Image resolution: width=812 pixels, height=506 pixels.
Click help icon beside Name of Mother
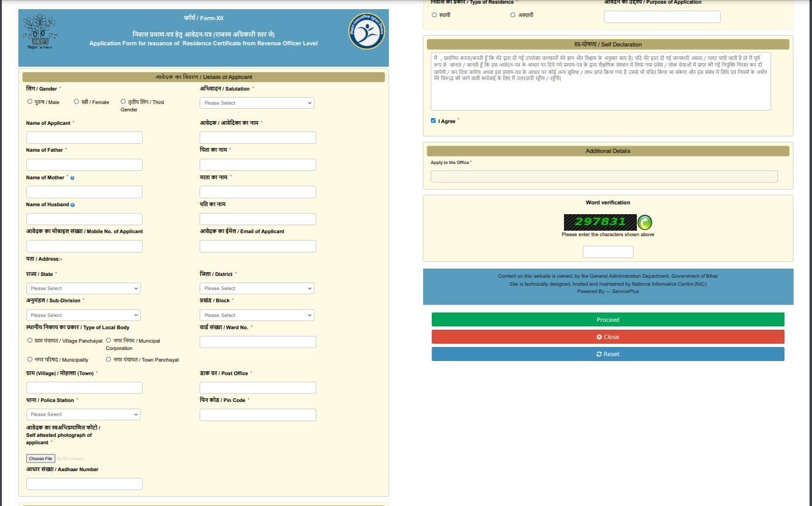click(72, 178)
